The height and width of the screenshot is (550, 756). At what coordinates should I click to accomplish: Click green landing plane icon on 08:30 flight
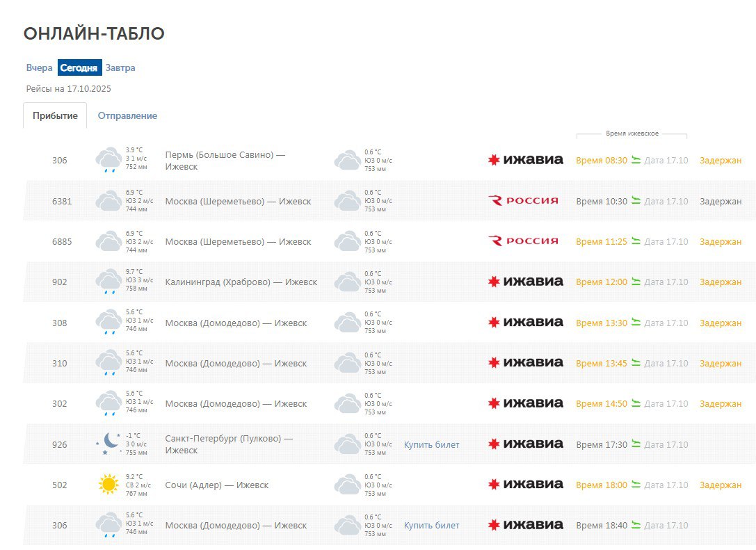tap(636, 161)
